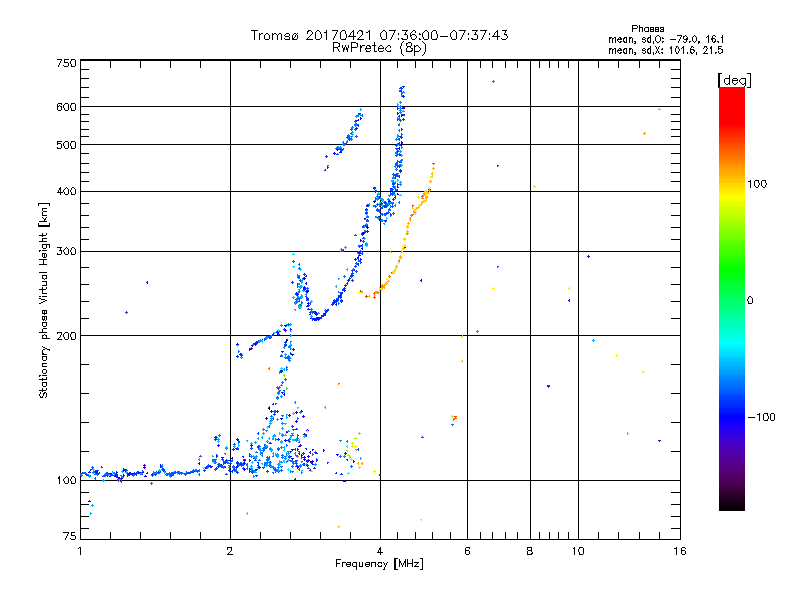Click the y-axis tick label '200'
Screen dimensions: 800x600
coord(66,336)
